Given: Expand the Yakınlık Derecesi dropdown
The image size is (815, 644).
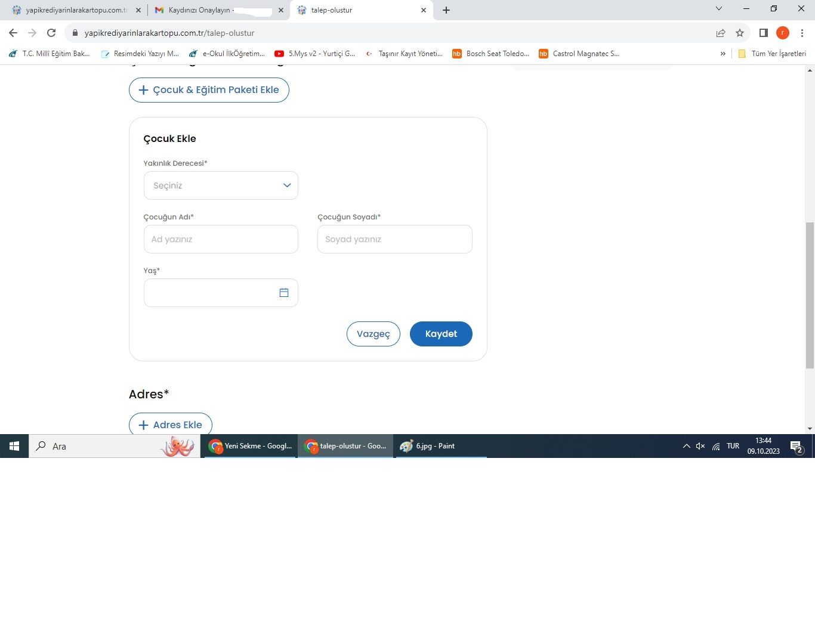Looking at the screenshot, I should 221,185.
